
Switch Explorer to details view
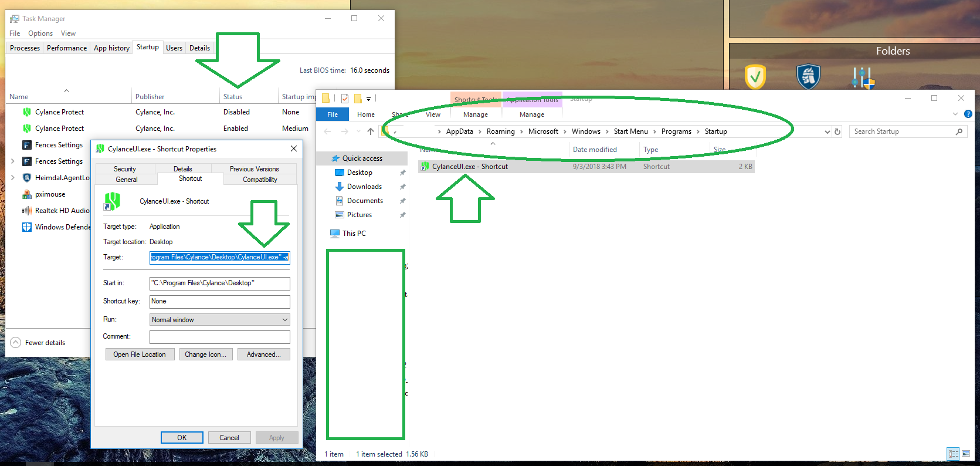(x=954, y=454)
